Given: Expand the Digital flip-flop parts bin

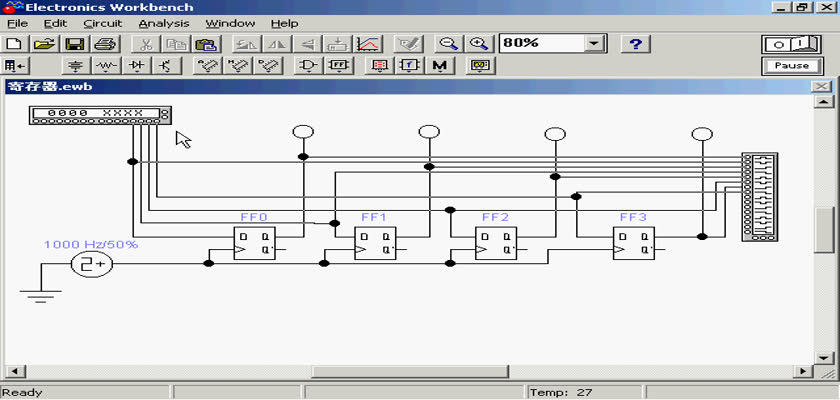Looking at the screenshot, I should coord(338,66).
